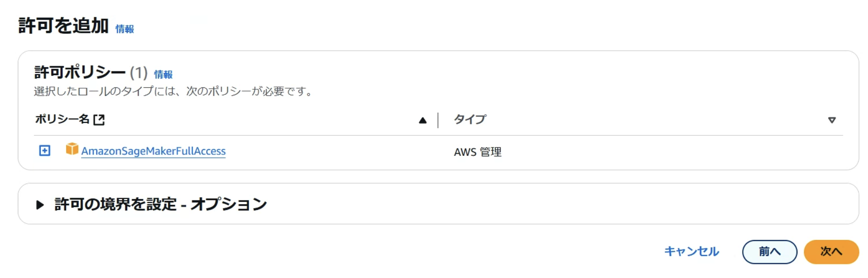Cancel role creation via キャンセル
Screen dimensions: 868x278
point(691,252)
